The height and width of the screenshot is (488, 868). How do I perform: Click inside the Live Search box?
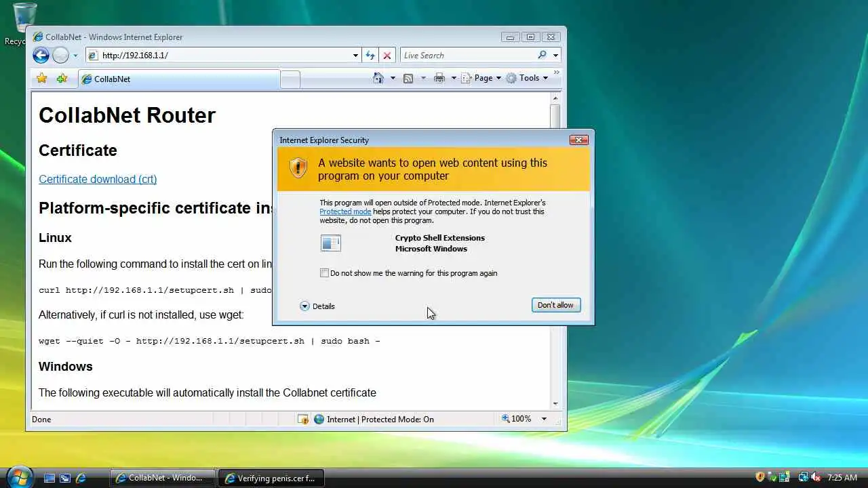[468, 56]
